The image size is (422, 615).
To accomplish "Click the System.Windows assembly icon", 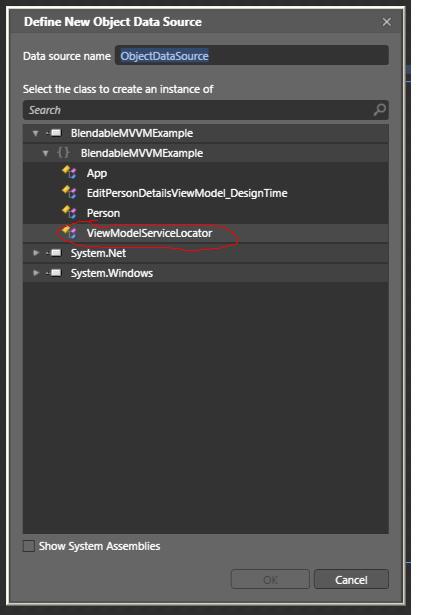I will (x=55, y=273).
